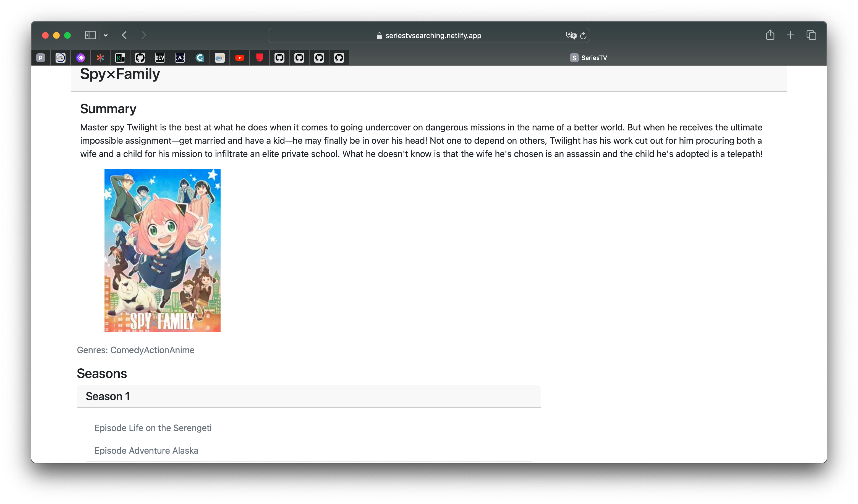Click the 'Seasons' heading
This screenshot has width=858, height=504.
tap(102, 373)
